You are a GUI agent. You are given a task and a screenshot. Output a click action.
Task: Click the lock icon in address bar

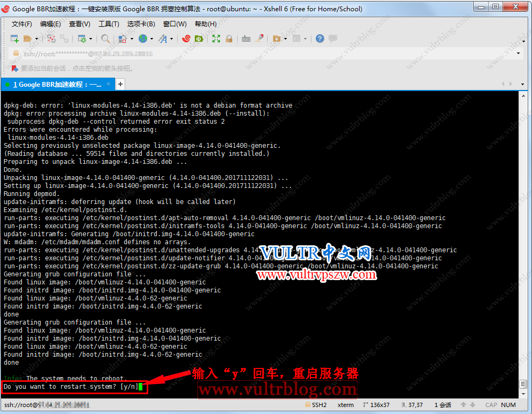point(16,54)
